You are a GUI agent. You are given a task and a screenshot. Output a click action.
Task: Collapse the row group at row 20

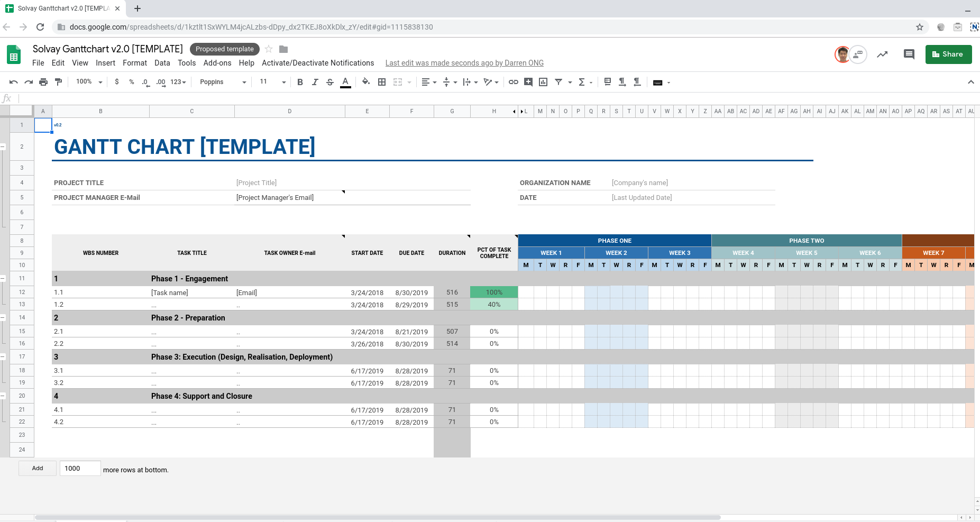click(x=3, y=396)
